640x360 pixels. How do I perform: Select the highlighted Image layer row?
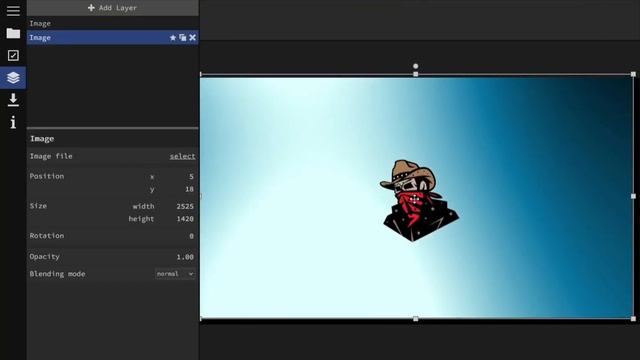tap(113, 38)
